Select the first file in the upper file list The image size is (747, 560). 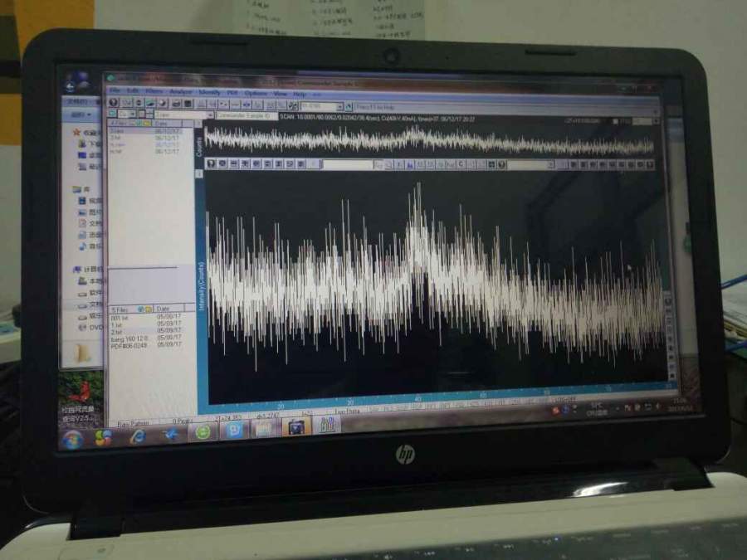point(145,130)
